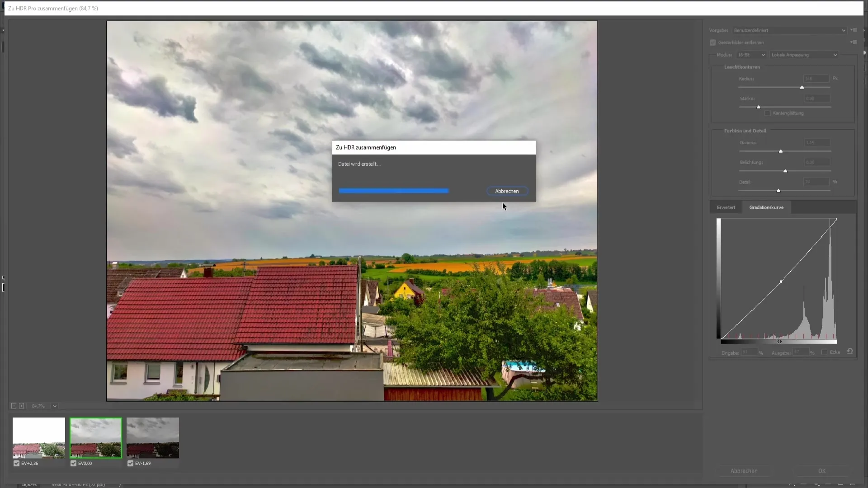
Task: Cancel HDR merge in the progress dialog
Action: (507, 191)
